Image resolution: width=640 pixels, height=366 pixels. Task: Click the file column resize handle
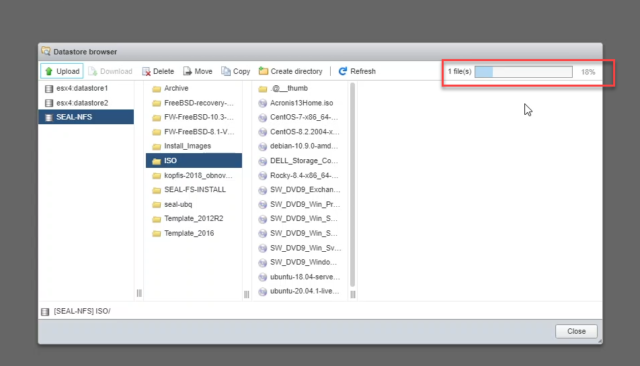click(353, 294)
